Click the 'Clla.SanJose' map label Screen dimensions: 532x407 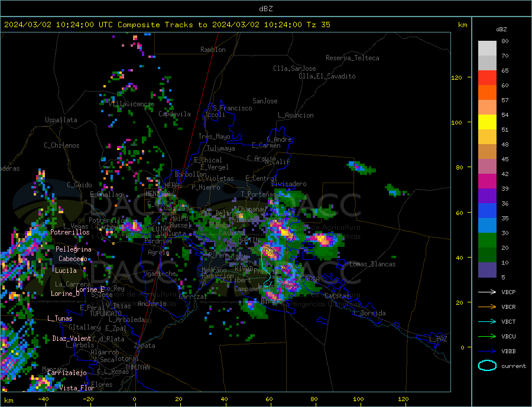[294, 69]
